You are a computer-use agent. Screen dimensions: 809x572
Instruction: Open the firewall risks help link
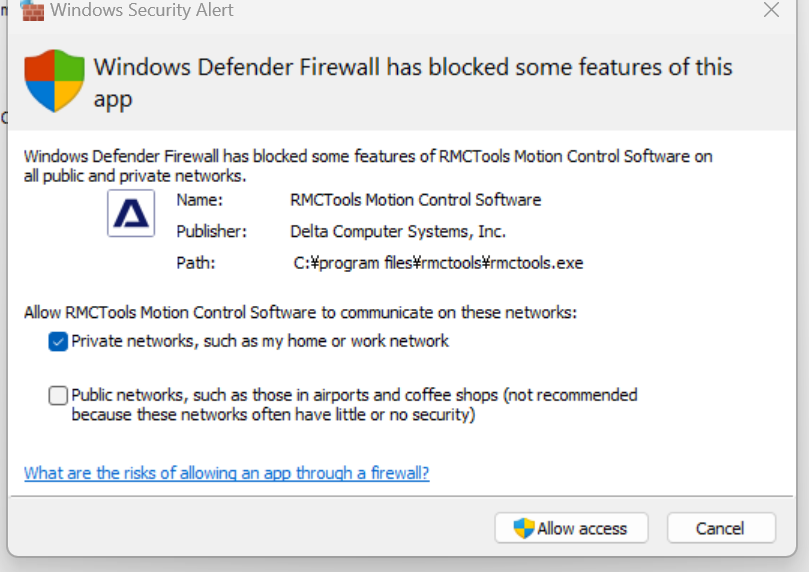coord(226,473)
